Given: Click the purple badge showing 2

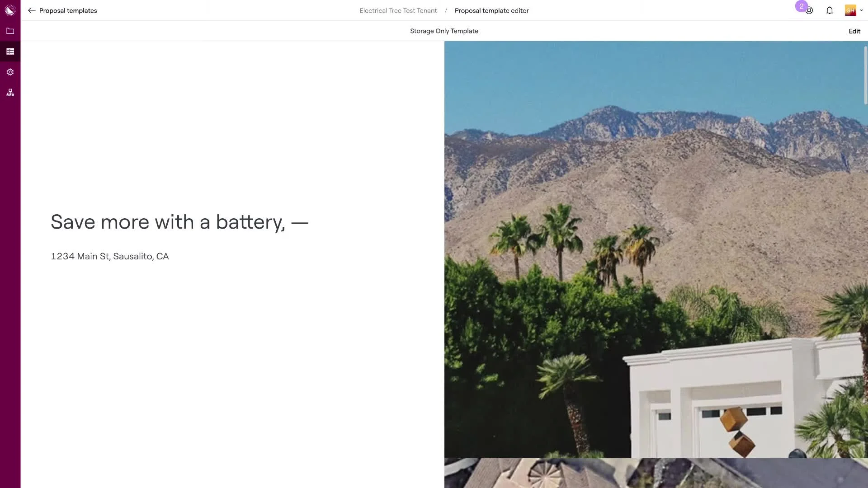Looking at the screenshot, I should click(801, 6).
